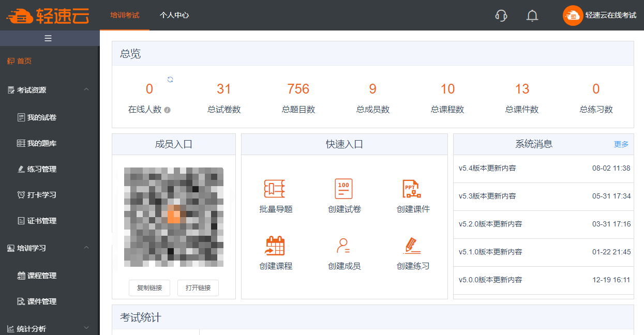Show the 在线人数 help tooltip icon

click(x=167, y=110)
